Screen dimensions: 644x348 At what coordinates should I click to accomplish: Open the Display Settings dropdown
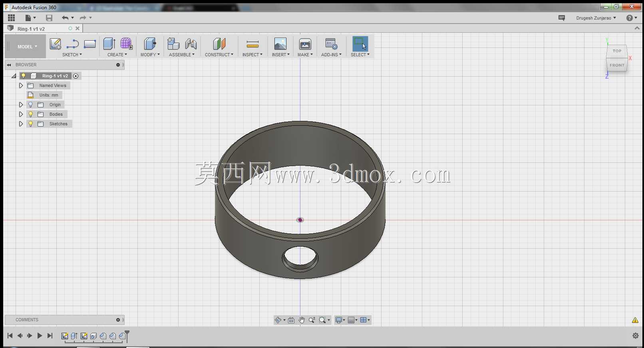tap(340, 320)
